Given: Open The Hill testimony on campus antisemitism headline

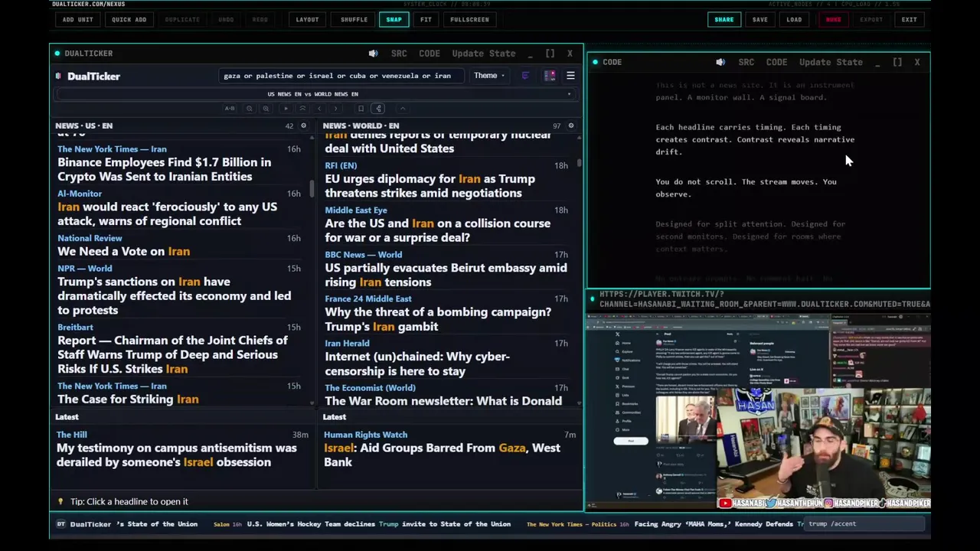Looking at the screenshot, I should (176, 455).
